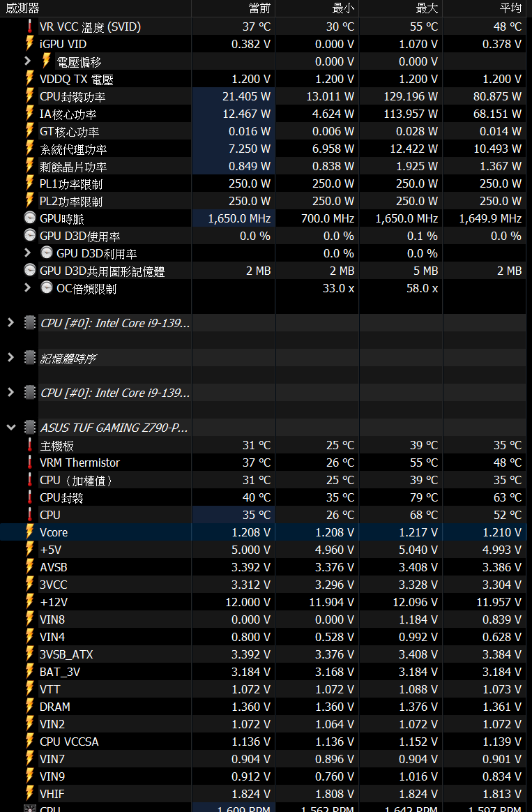Expand the GPU D3D利用率 entry

click(28, 253)
